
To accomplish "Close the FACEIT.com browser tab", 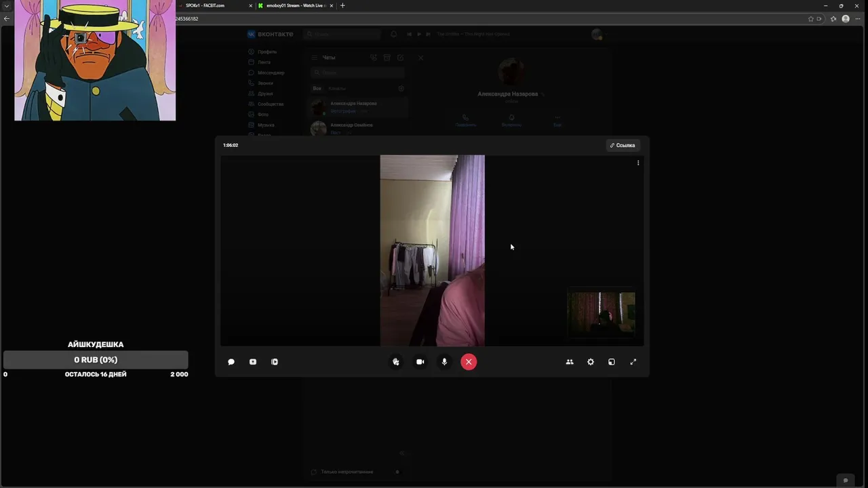I will (x=251, y=5).
